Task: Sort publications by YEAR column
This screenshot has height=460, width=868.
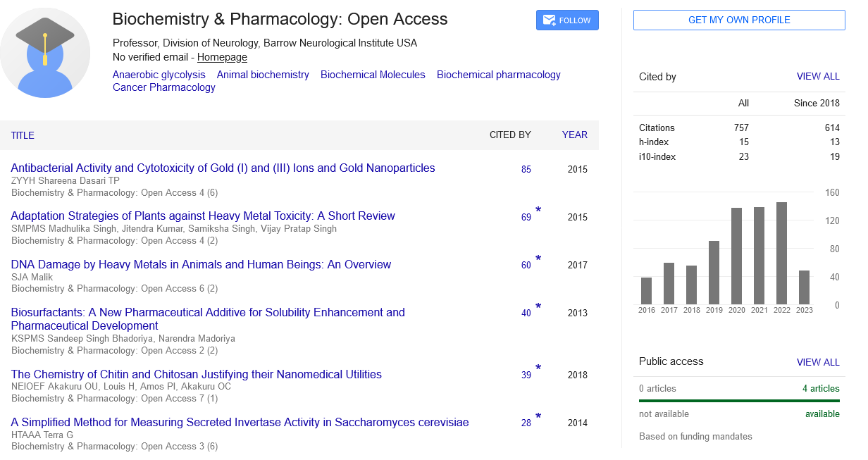Action: coord(574,135)
